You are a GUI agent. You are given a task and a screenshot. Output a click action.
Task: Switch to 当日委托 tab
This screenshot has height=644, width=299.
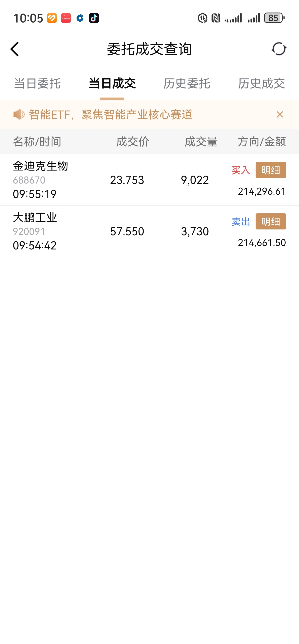coord(37,83)
